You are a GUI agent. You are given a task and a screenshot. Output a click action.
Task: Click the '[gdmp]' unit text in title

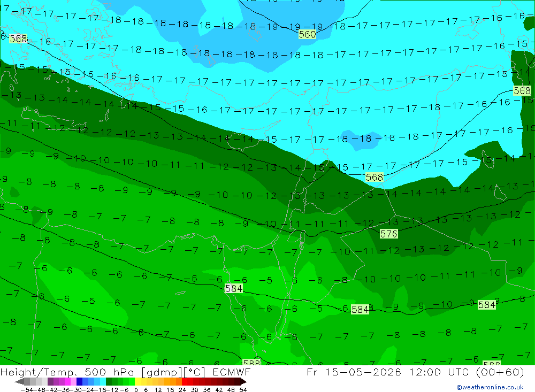(x=162, y=372)
